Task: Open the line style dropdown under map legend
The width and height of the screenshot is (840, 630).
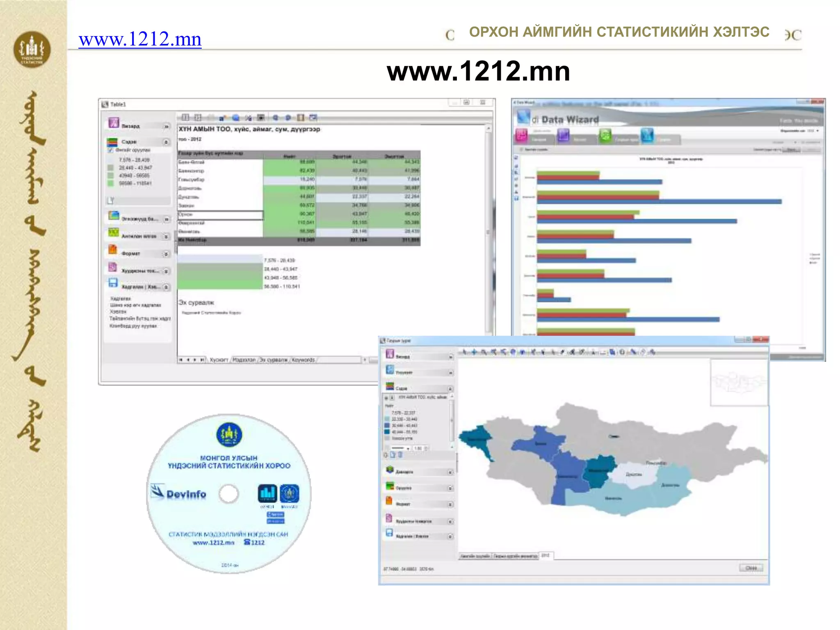Action: click(400, 448)
